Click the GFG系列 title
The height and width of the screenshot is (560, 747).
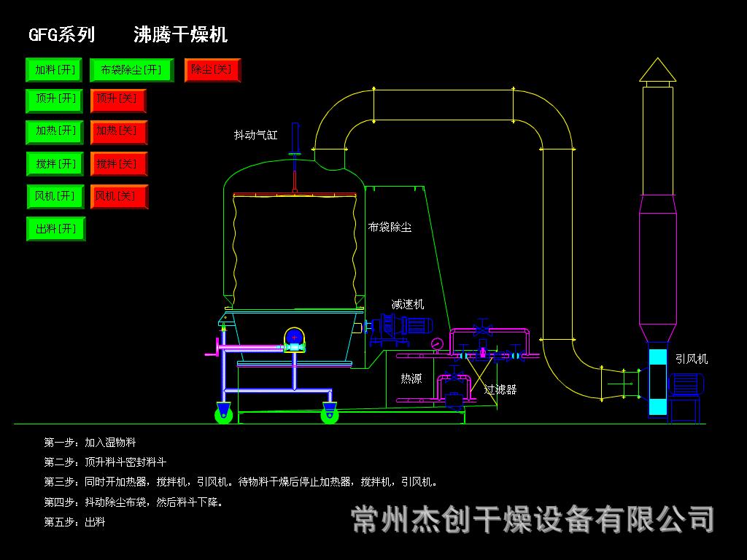tap(61, 35)
